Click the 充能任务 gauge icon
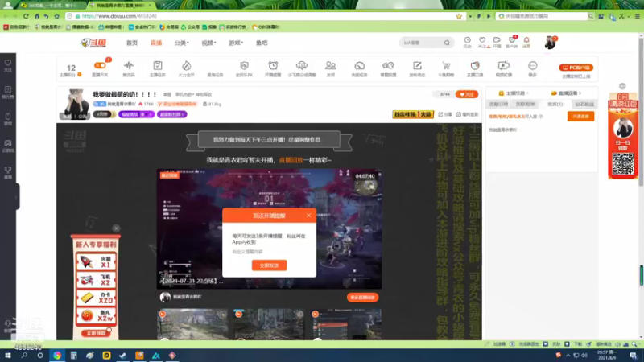 [x=359, y=65]
